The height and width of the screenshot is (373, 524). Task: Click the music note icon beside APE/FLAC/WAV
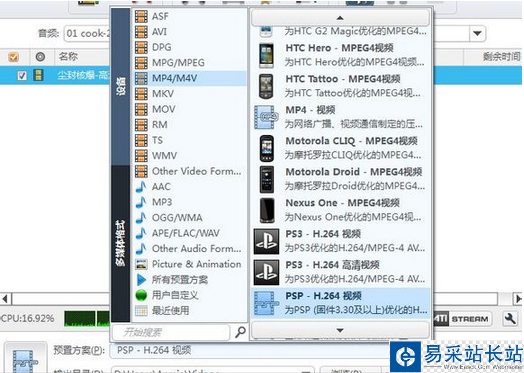click(x=141, y=233)
